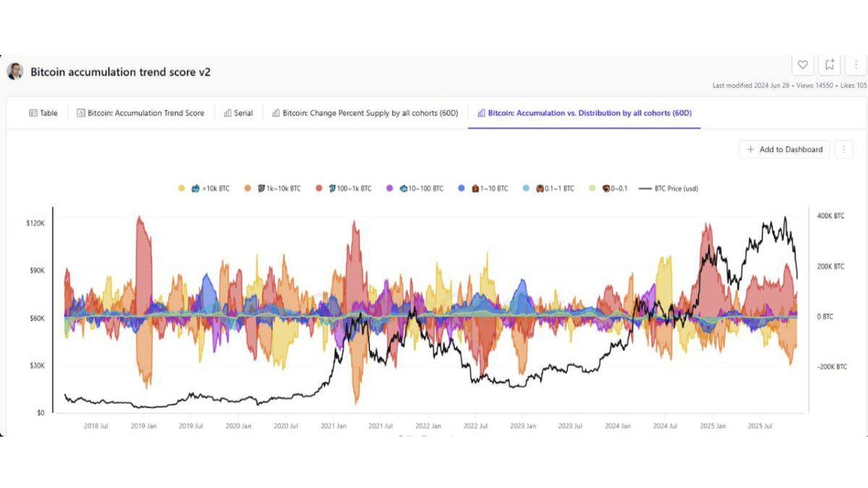Switch to the Bitcoin: Accumulation Trend Score tab
The image size is (868, 488).
click(141, 113)
